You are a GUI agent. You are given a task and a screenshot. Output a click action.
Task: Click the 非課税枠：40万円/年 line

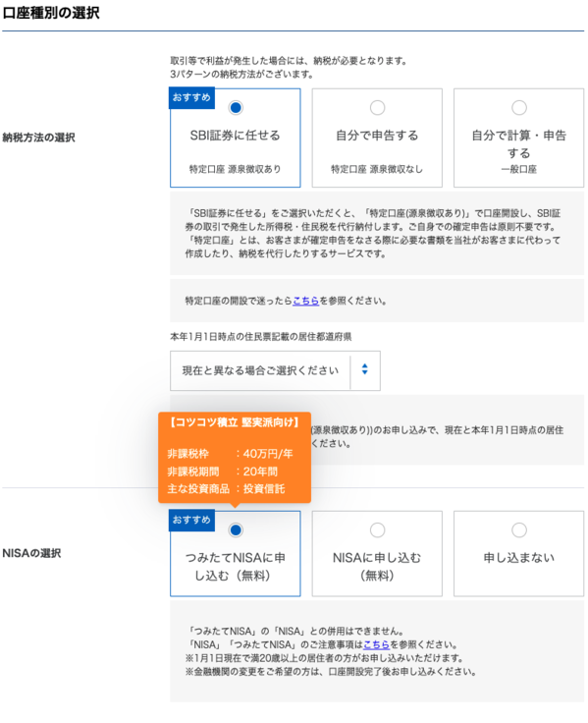(230, 454)
